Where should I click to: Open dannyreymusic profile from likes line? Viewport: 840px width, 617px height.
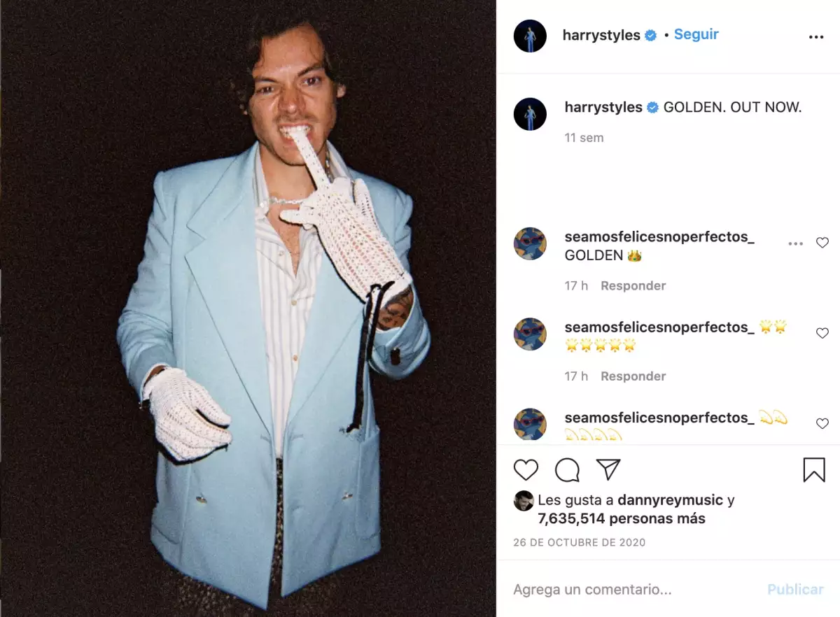[x=670, y=500]
